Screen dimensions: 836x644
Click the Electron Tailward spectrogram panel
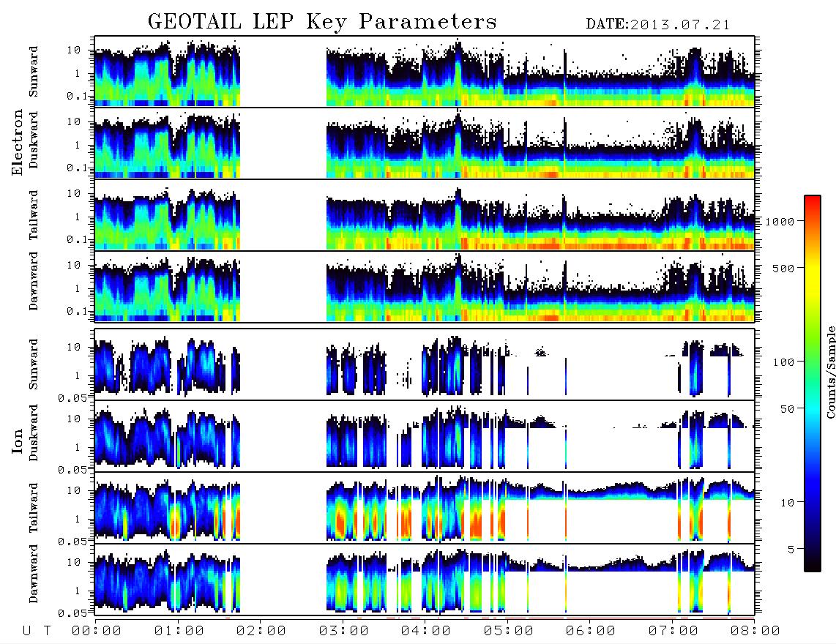point(425,215)
